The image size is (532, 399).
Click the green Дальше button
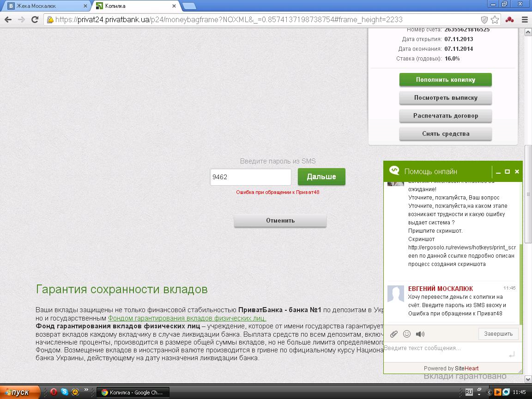click(321, 177)
